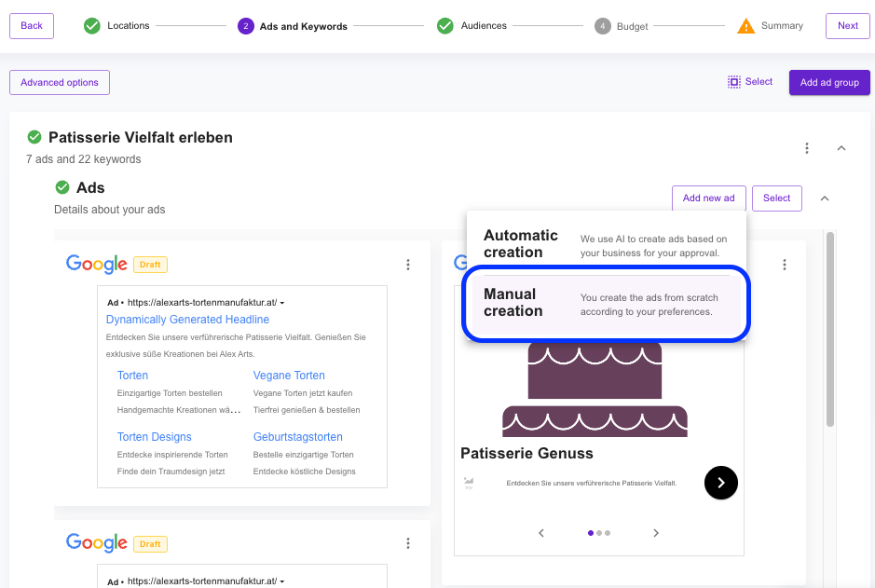Click the ads list vertical scrollbar
875x588 pixels.
829,329
